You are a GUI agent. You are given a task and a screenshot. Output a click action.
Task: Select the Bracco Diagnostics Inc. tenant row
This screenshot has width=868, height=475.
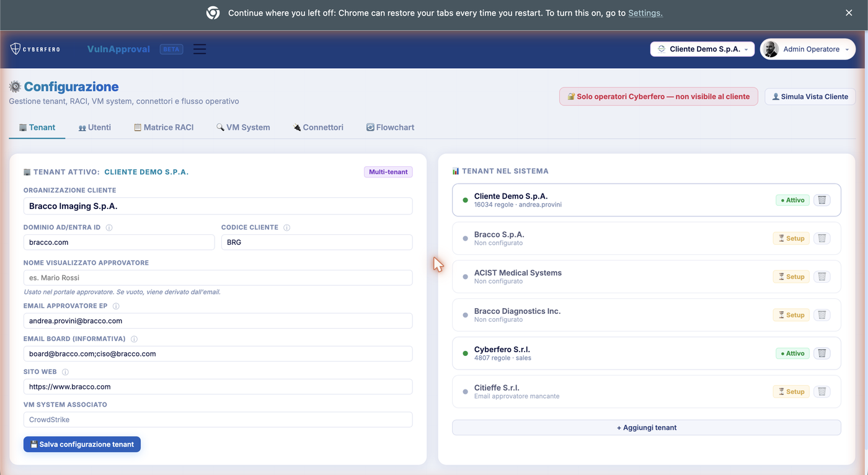point(647,315)
